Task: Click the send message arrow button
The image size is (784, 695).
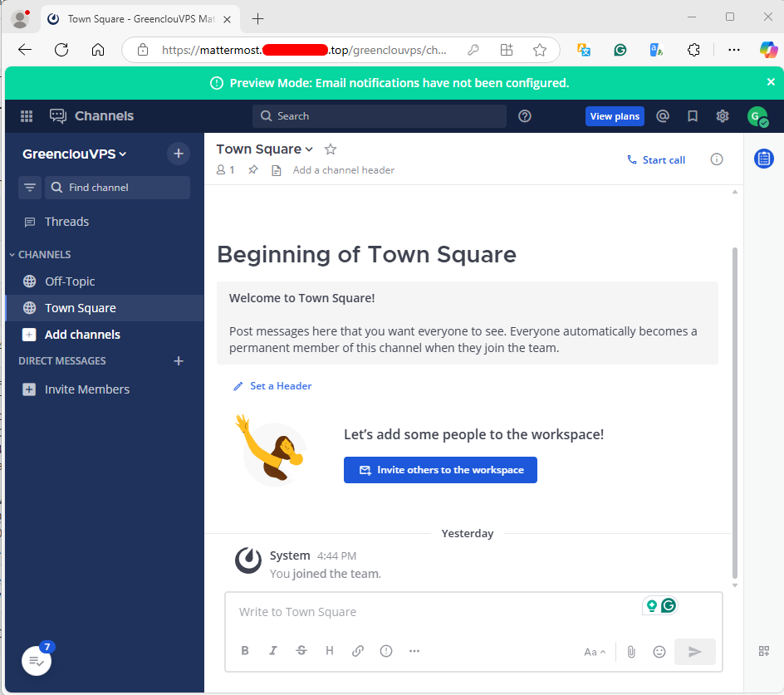Action: (x=695, y=652)
